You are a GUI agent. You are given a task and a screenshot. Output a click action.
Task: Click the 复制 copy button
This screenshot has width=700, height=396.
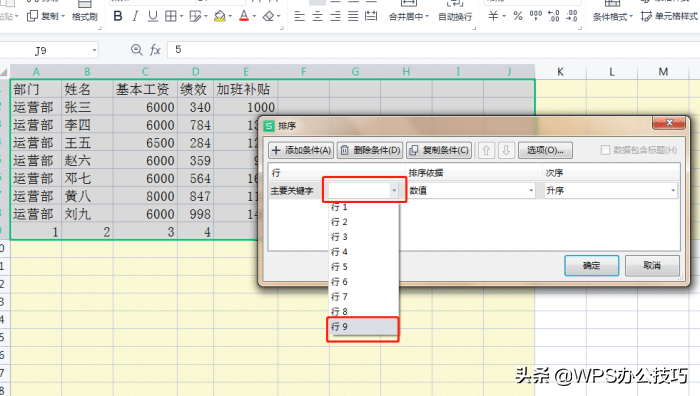tap(43, 17)
